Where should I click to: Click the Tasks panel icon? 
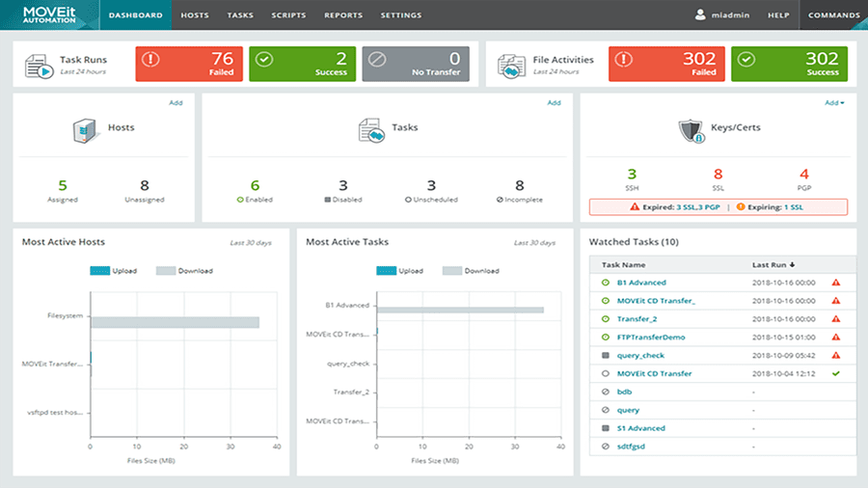pos(372,129)
